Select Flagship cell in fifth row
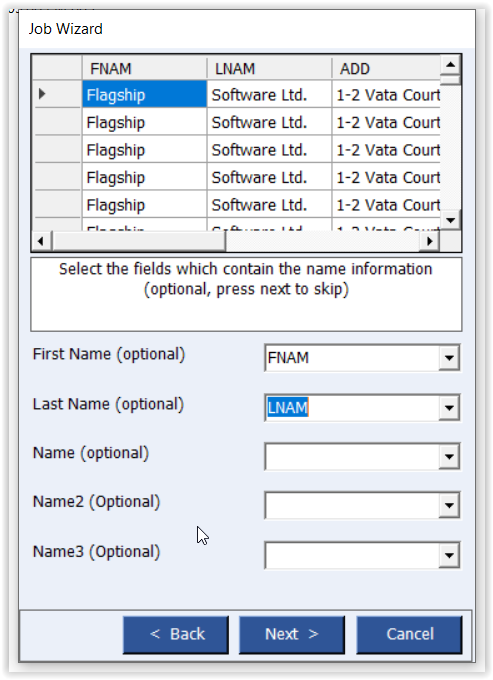Screen dimensions: 493x680 pyautogui.click(x=144, y=204)
